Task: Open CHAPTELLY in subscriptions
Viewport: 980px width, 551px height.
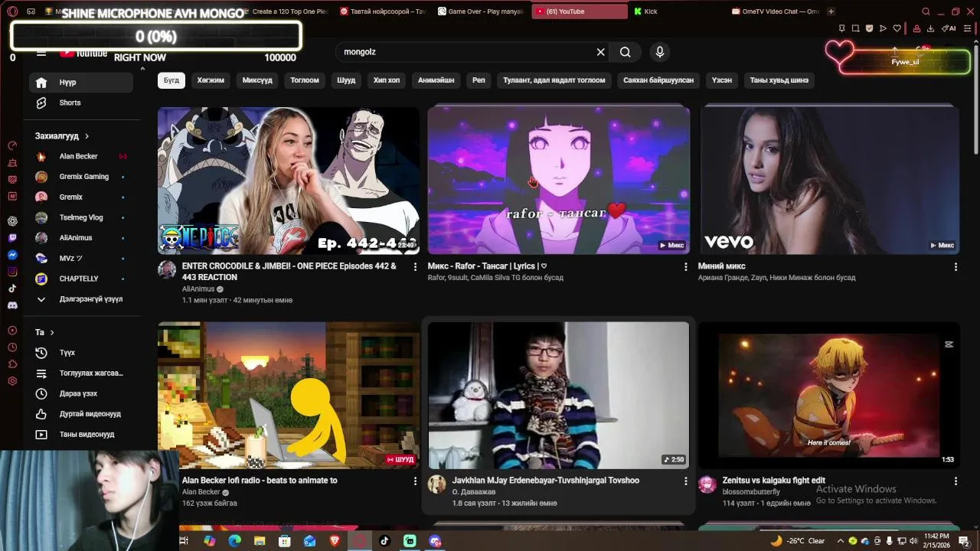Action: coord(81,279)
